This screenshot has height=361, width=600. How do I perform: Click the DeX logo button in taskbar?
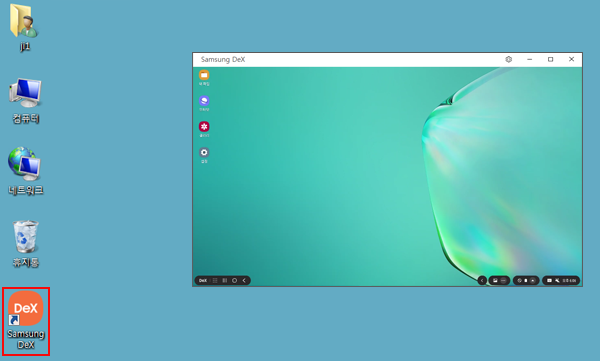click(x=203, y=281)
